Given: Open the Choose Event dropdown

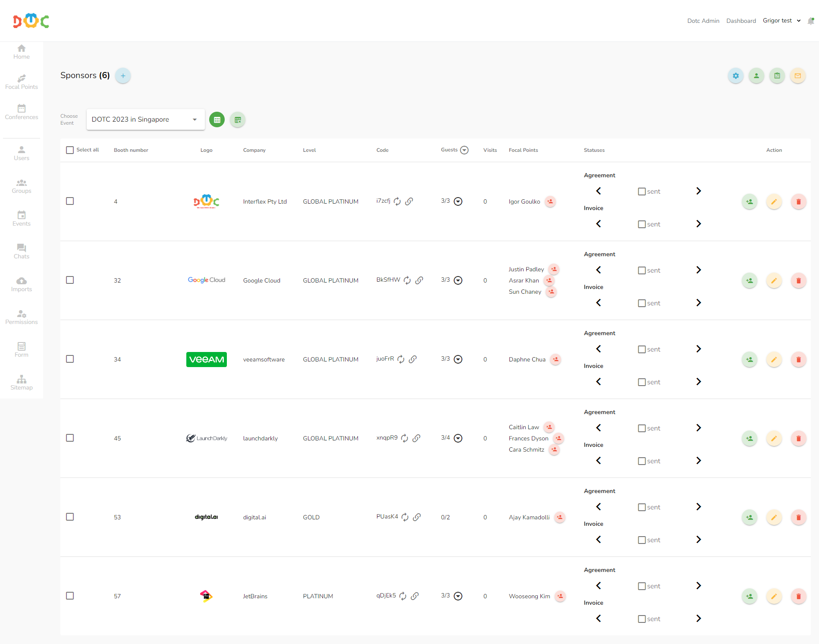Looking at the screenshot, I should (145, 119).
